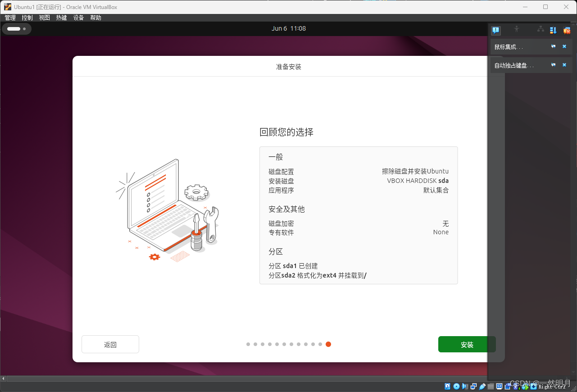577x392 pixels.
Task: Click the 自动独占键盘 notification text
Action: [514, 65]
